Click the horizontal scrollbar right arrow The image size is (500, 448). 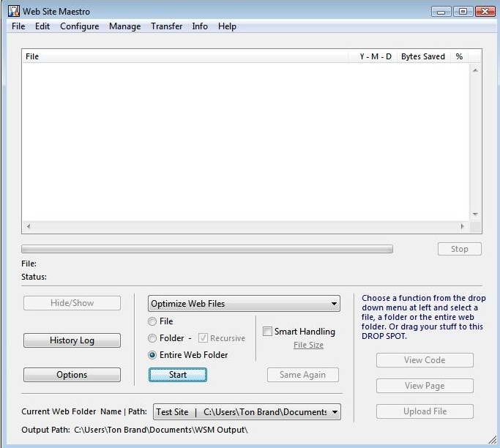[463, 226]
